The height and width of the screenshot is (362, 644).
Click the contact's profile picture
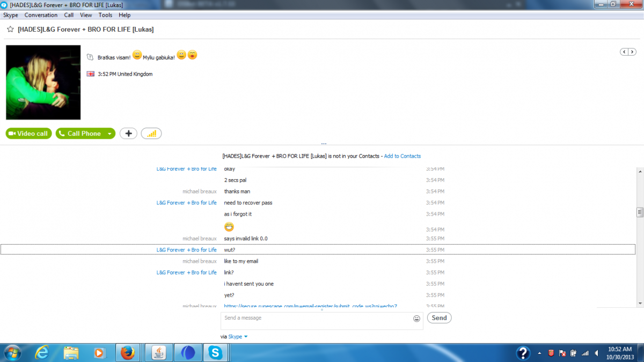coord(43,83)
